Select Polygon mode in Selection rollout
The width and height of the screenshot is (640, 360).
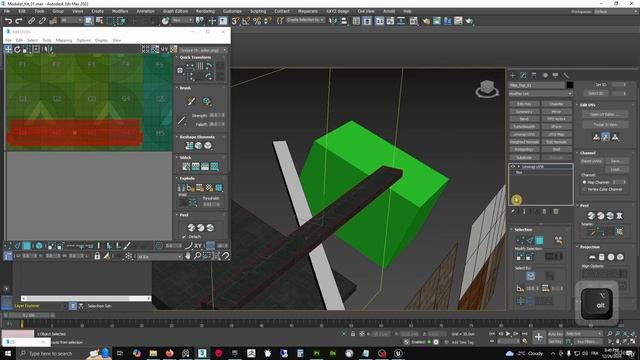539,240
